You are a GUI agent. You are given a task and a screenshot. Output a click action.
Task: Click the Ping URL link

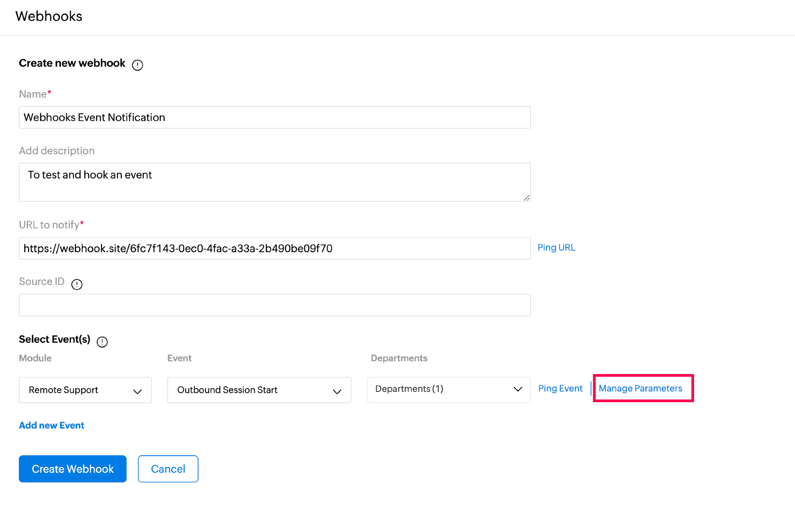556,248
